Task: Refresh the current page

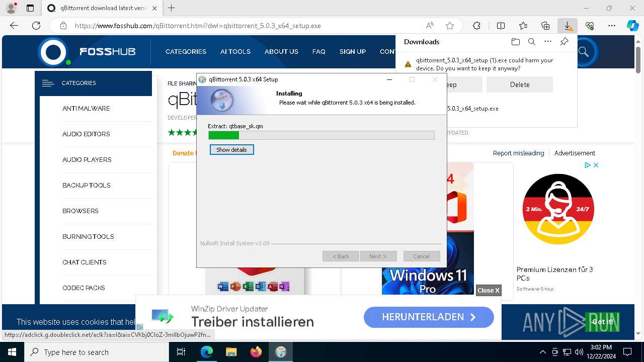Action: tap(36, 26)
